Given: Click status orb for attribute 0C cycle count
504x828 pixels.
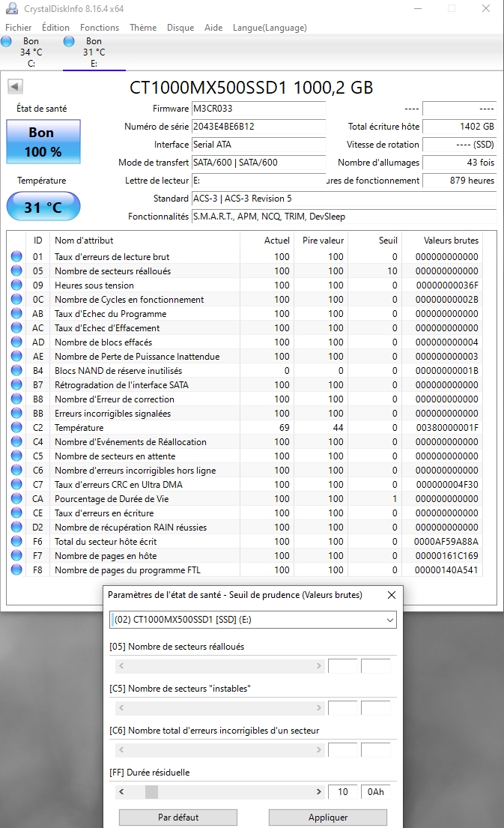Looking at the screenshot, I should pyautogui.click(x=17, y=299).
